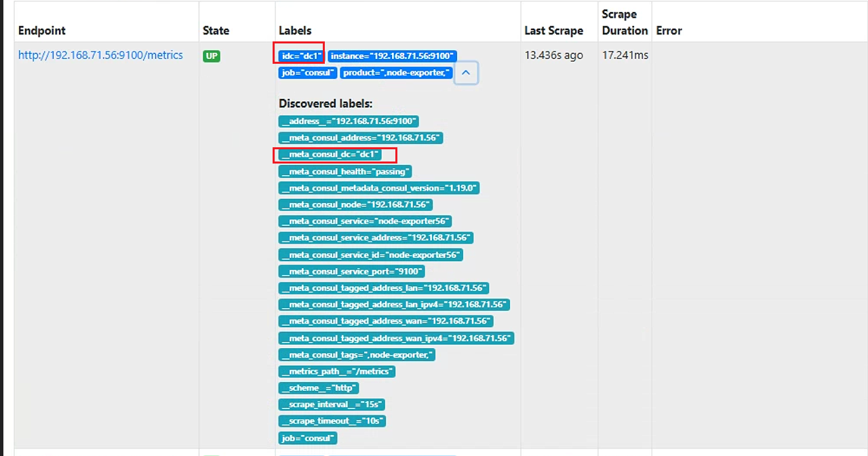Click the __scrape_interval__="15s" label
Viewport: 868px width, 456px height.
click(x=332, y=404)
